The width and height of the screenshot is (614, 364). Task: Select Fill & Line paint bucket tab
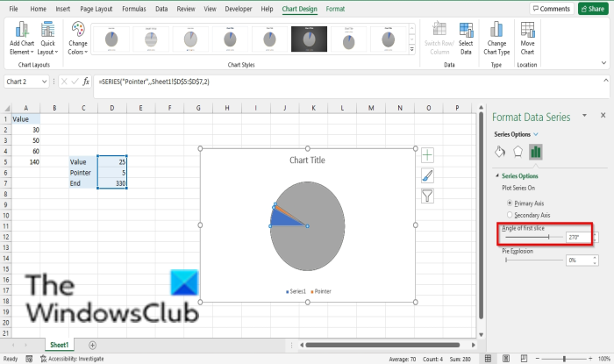click(x=500, y=152)
